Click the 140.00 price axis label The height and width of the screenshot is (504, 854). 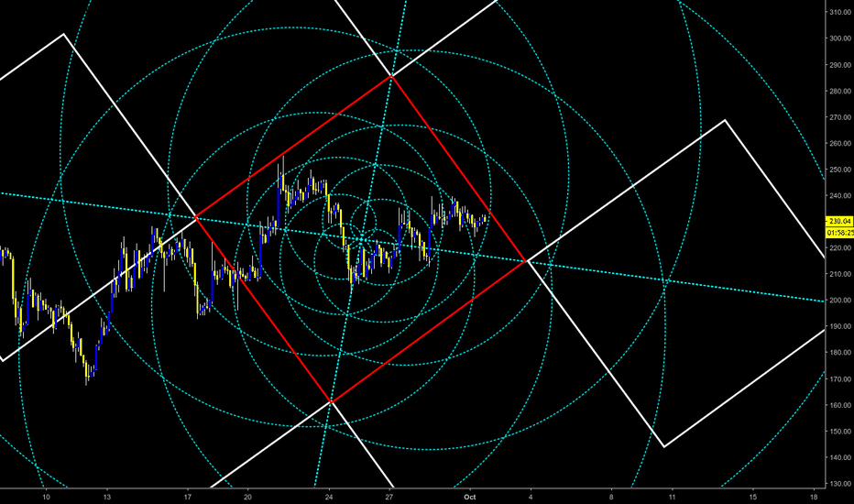pyautogui.click(x=840, y=457)
